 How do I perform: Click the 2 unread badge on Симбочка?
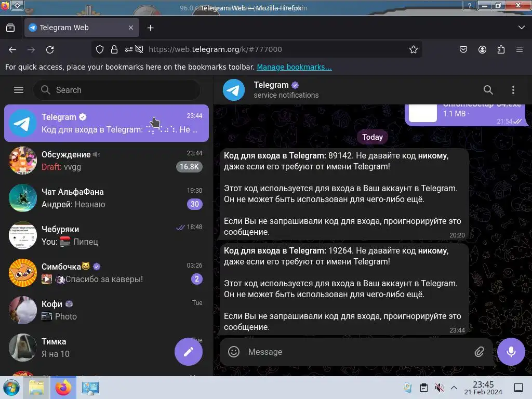point(197,279)
